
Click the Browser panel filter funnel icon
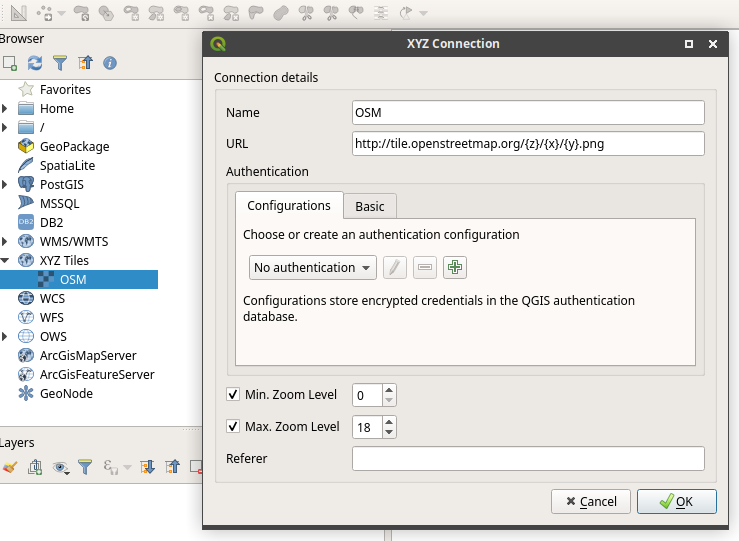[60, 63]
